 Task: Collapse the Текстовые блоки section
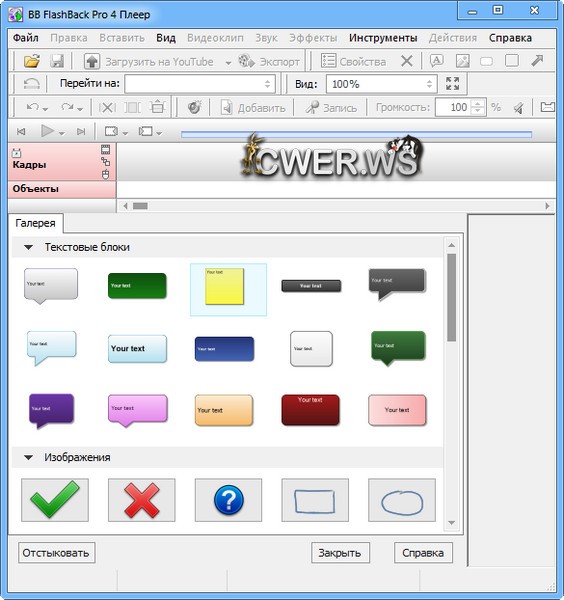[28, 247]
